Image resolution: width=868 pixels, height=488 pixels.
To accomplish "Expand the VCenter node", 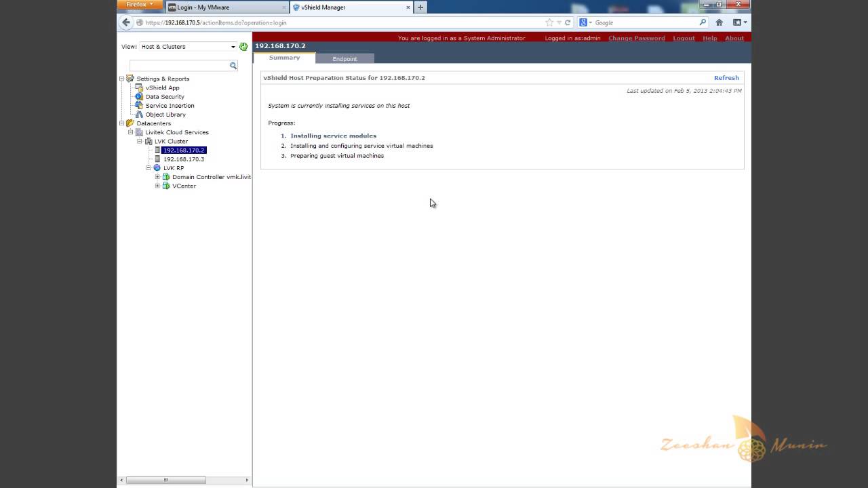I will click(x=157, y=186).
